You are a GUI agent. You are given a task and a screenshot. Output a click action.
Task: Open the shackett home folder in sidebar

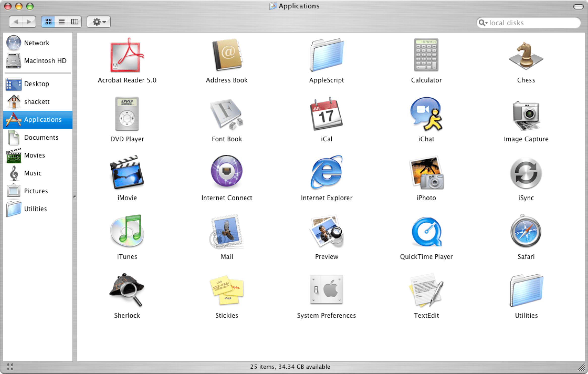(x=38, y=102)
